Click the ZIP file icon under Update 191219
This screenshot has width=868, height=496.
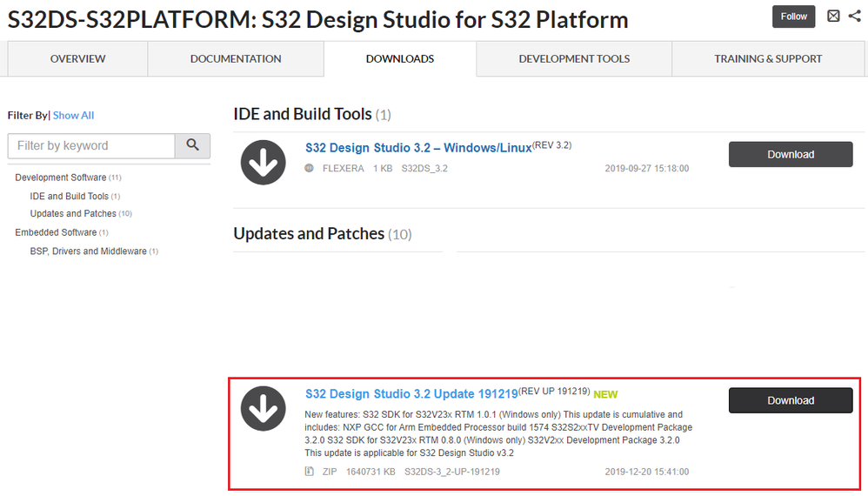[309, 471]
